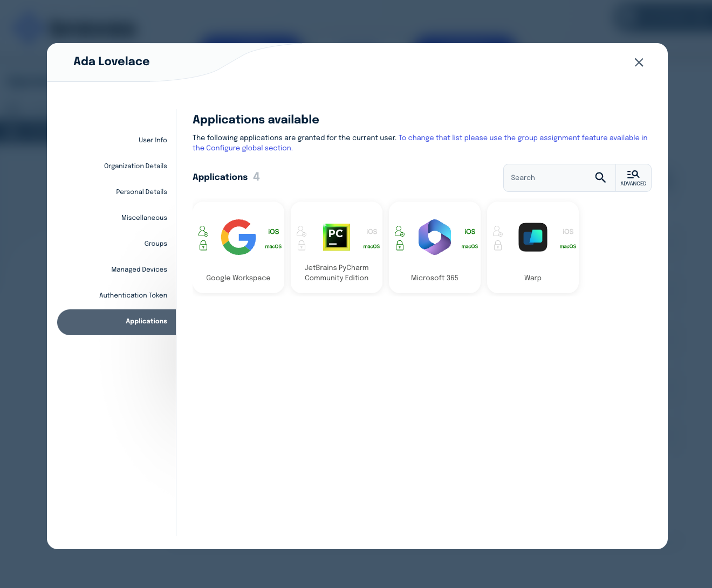Click the Warp app icon
The image size is (712, 588).
pos(533,237)
